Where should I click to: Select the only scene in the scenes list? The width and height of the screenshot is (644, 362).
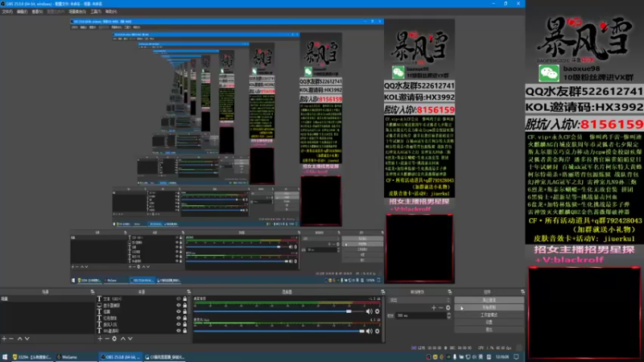click(x=47, y=298)
